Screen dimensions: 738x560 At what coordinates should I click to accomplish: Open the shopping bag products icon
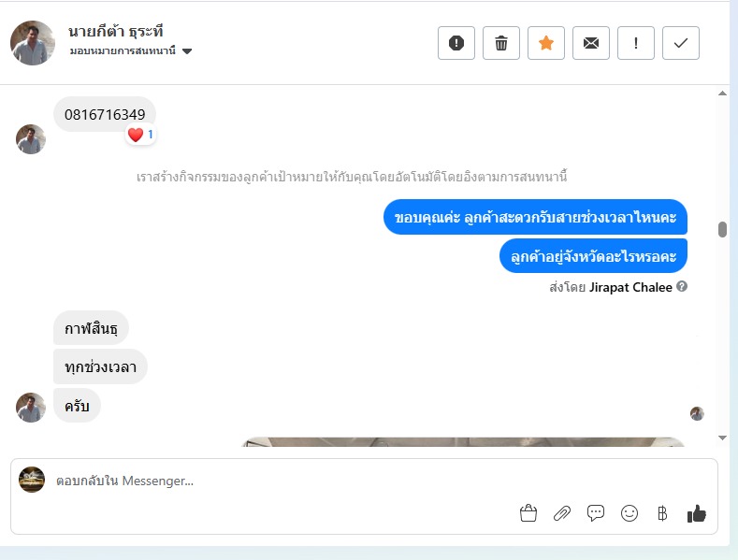click(528, 513)
